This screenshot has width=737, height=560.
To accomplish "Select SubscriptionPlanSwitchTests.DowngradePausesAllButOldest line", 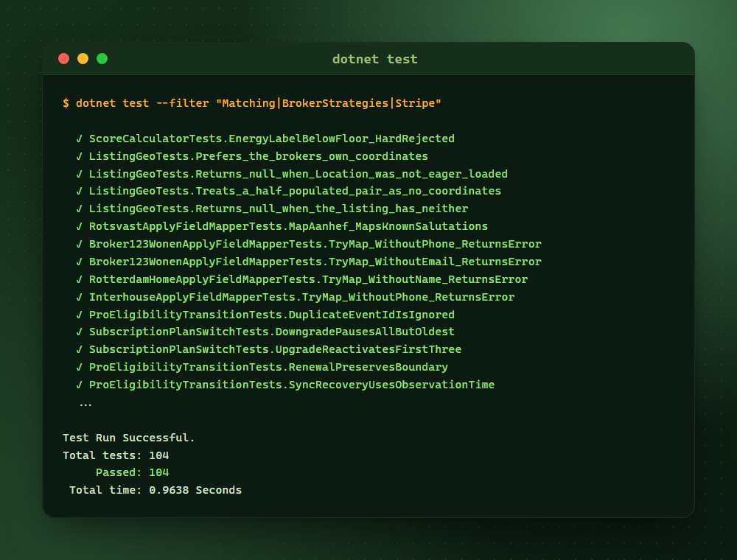I will [x=265, y=332].
